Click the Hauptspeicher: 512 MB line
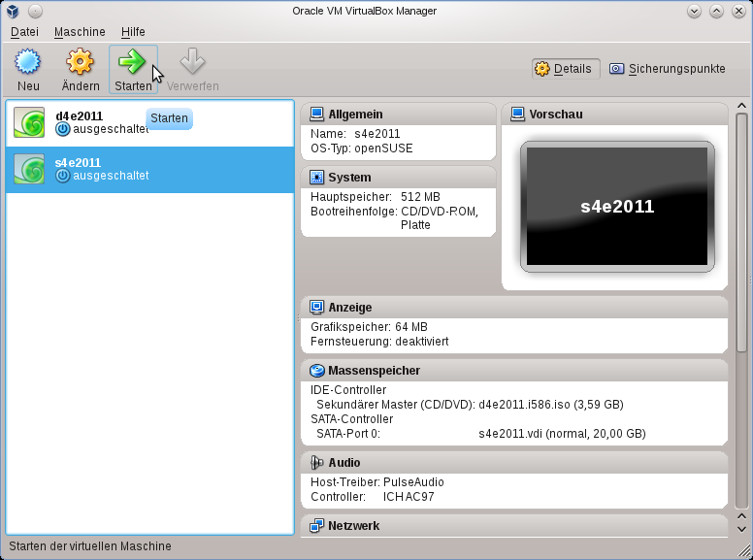 point(376,197)
